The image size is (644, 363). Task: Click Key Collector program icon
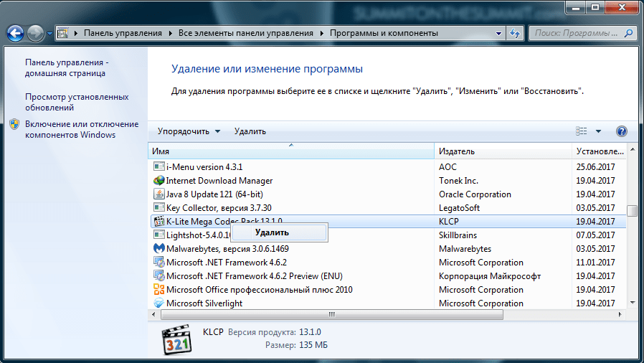click(159, 207)
